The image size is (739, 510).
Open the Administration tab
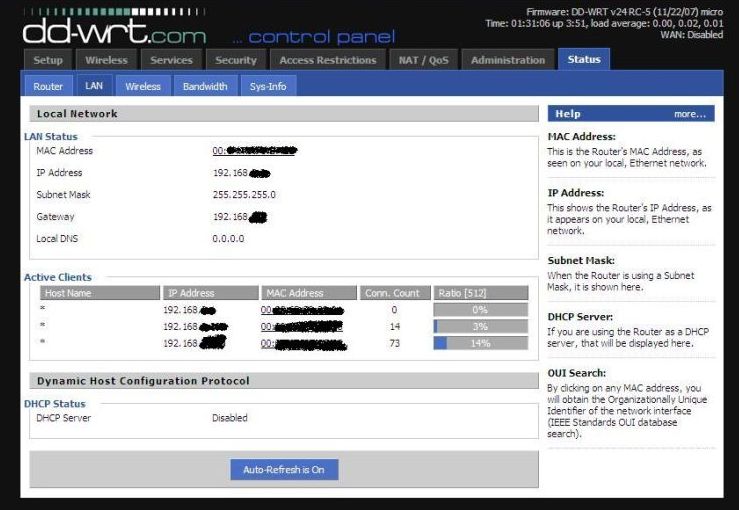click(x=508, y=60)
